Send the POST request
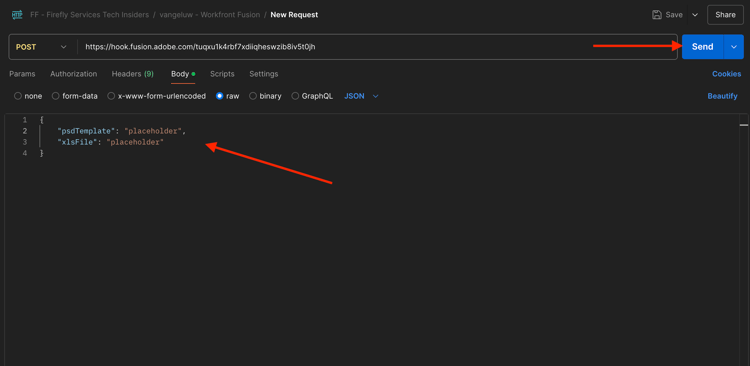The height and width of the screenshot is (366, 750). (x=702, y=47)
